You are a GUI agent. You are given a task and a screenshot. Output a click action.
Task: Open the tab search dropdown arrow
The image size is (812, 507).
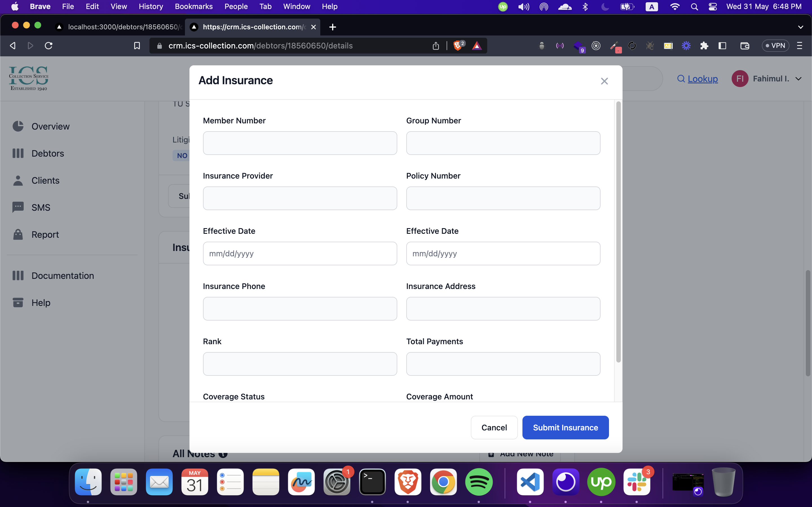click(800, 27)
